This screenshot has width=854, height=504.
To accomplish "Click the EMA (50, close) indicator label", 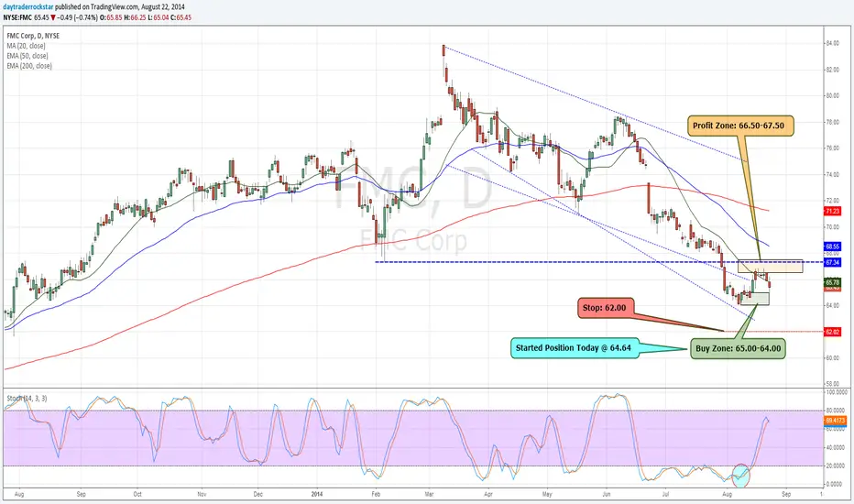I will [27, 56].
